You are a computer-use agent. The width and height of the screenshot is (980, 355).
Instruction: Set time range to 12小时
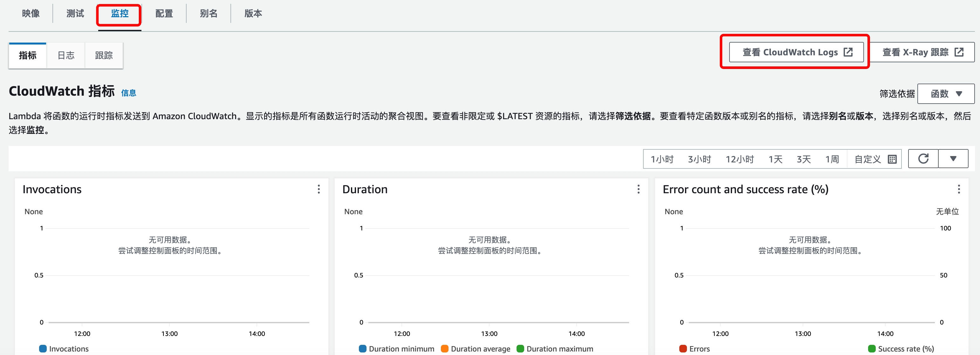740,159
